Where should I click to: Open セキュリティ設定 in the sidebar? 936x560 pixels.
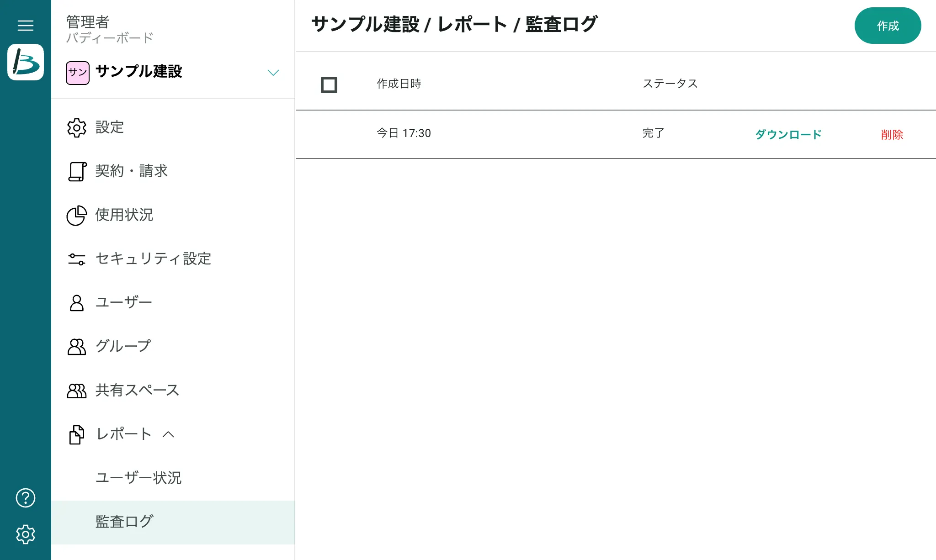[173, 259]
